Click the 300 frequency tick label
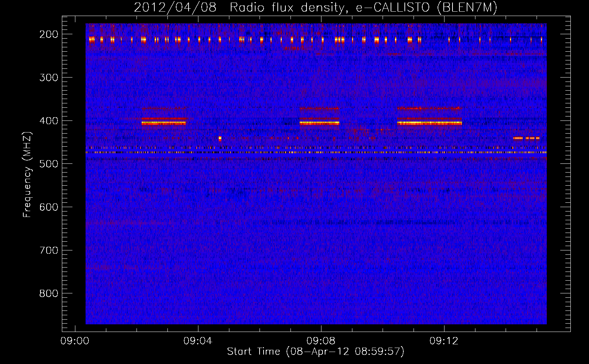589x364 pixels. click(49, 77)
